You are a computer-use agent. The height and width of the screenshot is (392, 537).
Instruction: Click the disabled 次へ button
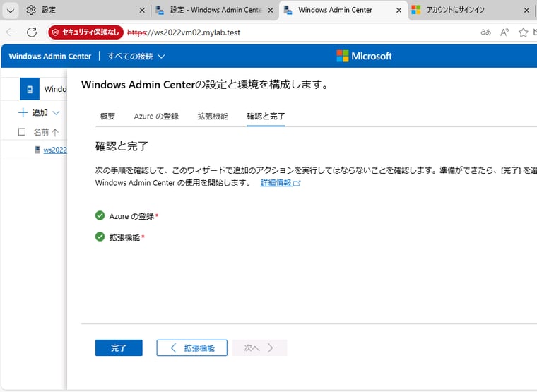click(x=259, y=348)
